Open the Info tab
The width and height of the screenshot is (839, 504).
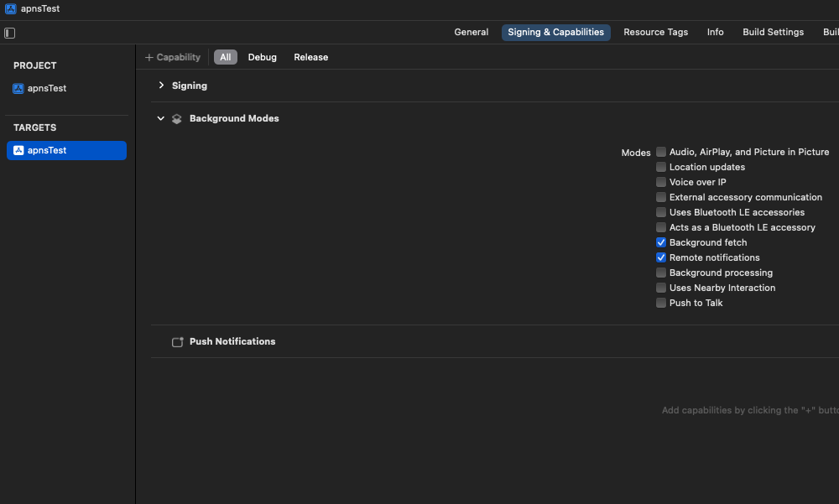[715, 32]
